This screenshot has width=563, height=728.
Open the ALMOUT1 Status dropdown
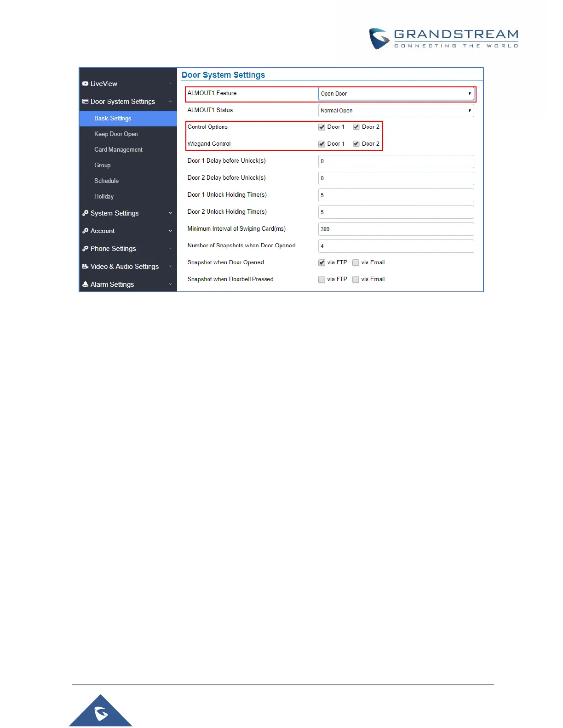point(396,110)
